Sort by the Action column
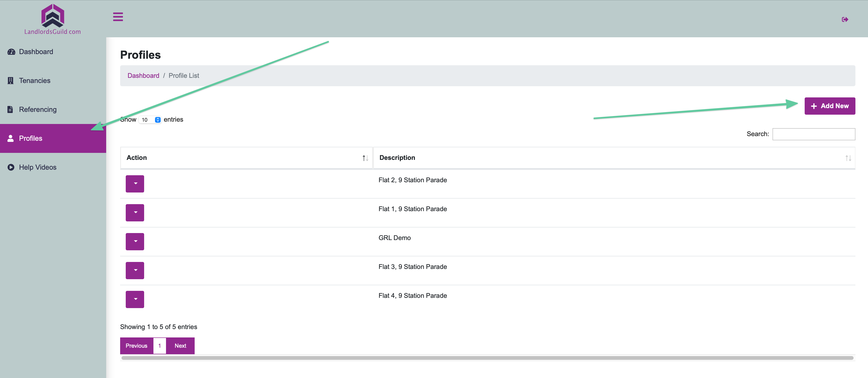Image resolution: width=868 pixels, height=378 pixels. pos(246,158)
